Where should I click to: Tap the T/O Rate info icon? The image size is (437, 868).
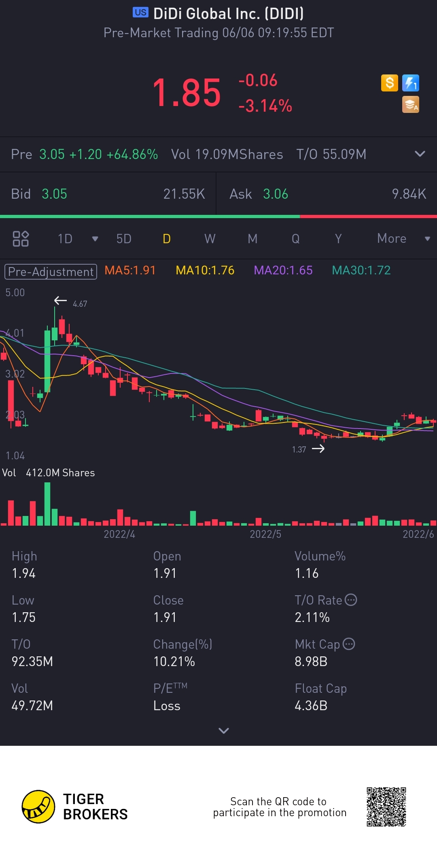coord(351,600)
